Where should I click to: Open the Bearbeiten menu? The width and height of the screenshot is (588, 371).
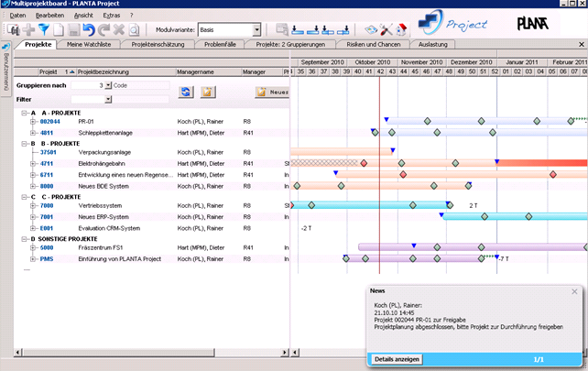pos(49,16)
